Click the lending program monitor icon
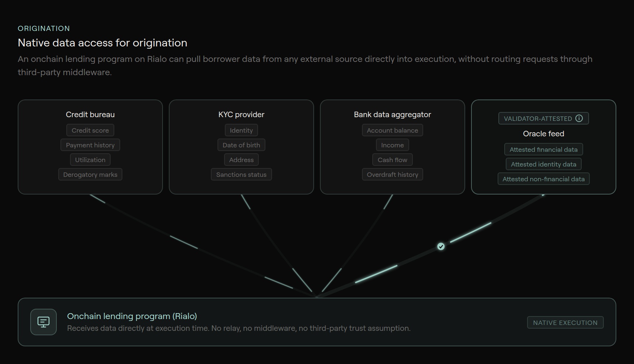The image size is (634, 364). coord(43,322)
